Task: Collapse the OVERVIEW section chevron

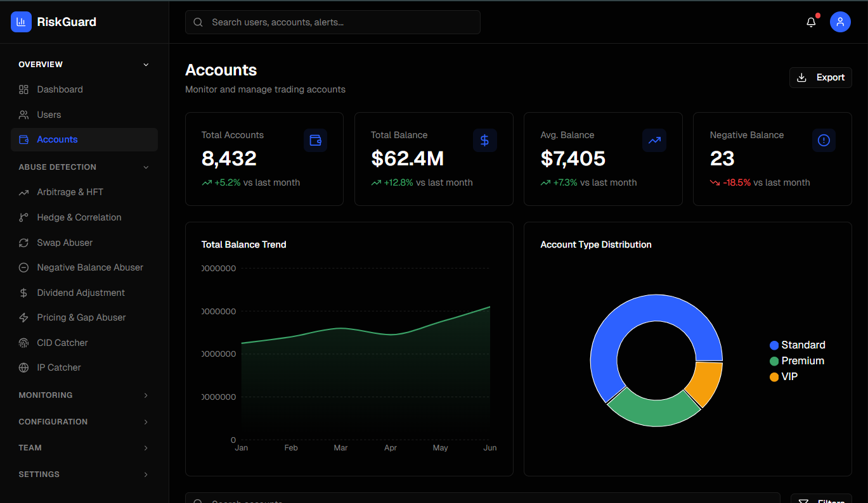Action: pos(146,65)
